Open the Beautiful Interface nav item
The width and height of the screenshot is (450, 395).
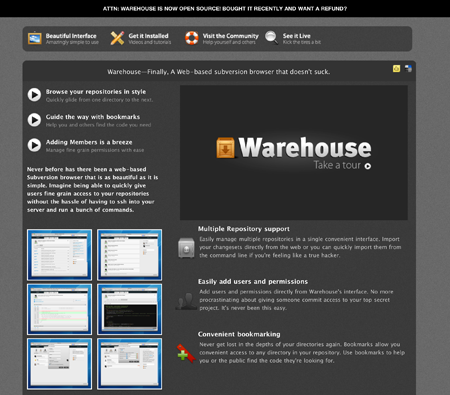click(63, 38)
